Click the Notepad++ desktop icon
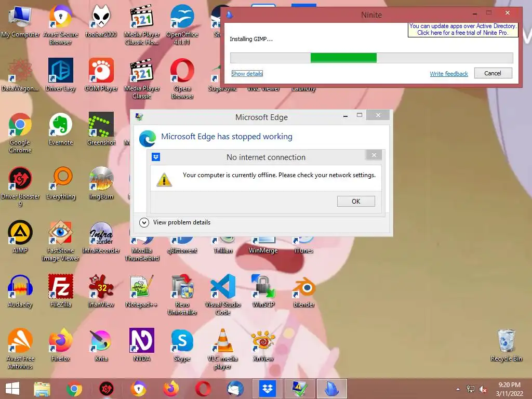Viewport: 532px width, 399px height. 141,291
